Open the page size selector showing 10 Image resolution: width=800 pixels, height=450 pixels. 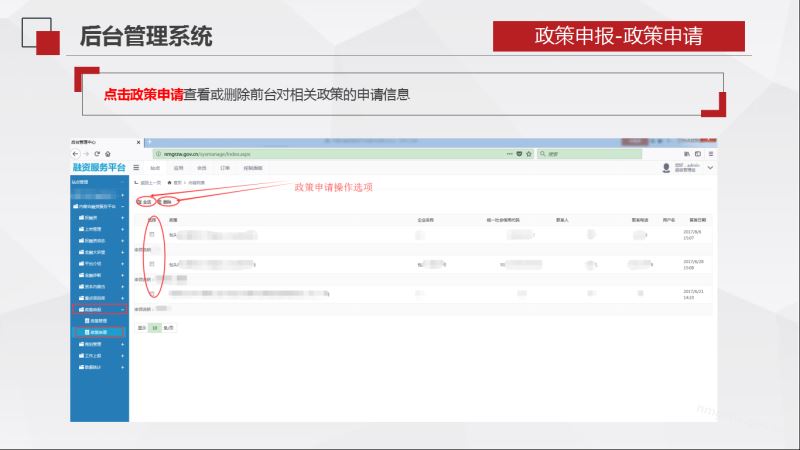(154, 327)
